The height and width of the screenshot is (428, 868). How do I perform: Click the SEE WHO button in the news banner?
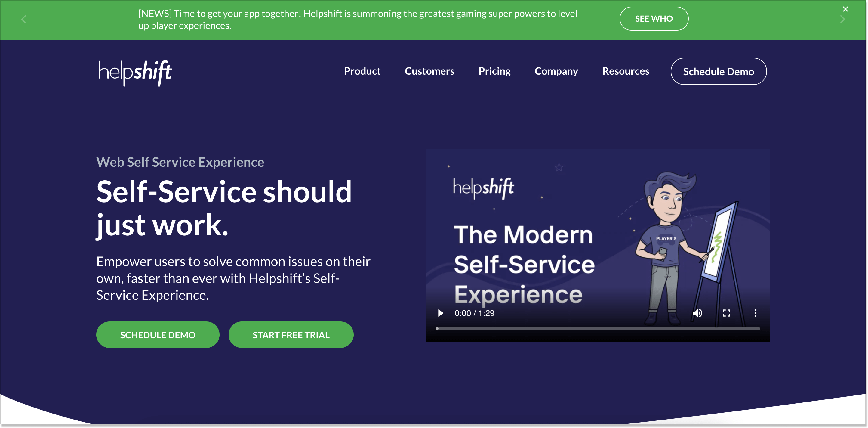point(654,18)
